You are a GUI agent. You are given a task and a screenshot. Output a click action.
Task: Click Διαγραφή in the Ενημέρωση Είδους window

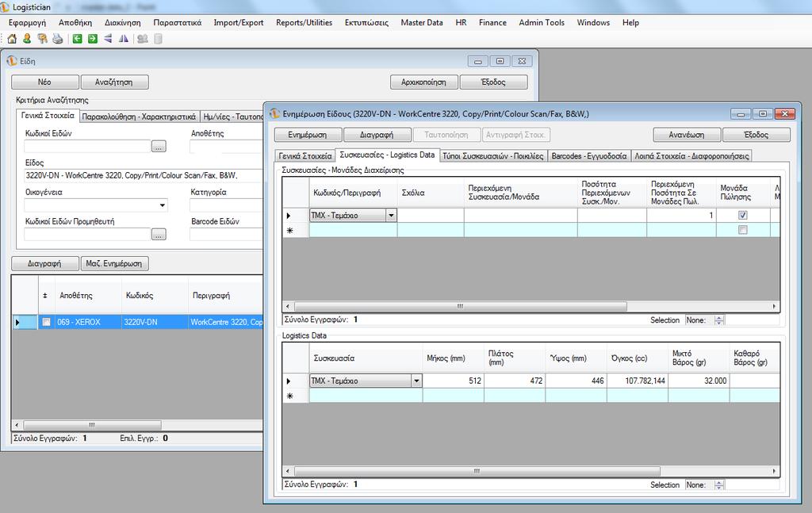click(377, 135)
